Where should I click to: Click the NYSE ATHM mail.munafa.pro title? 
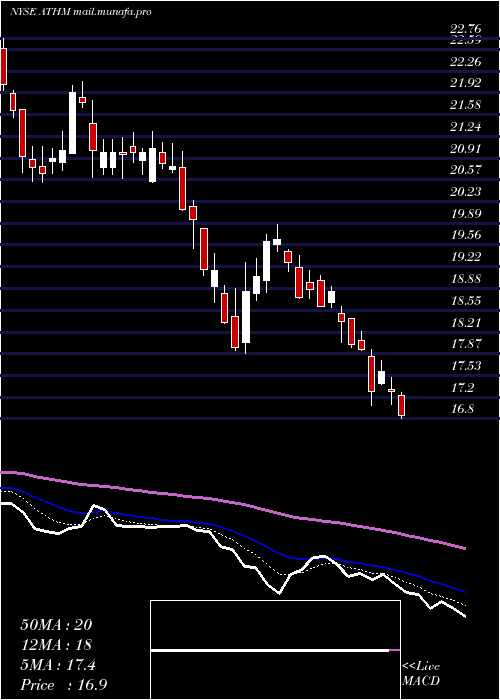(80, 12)
